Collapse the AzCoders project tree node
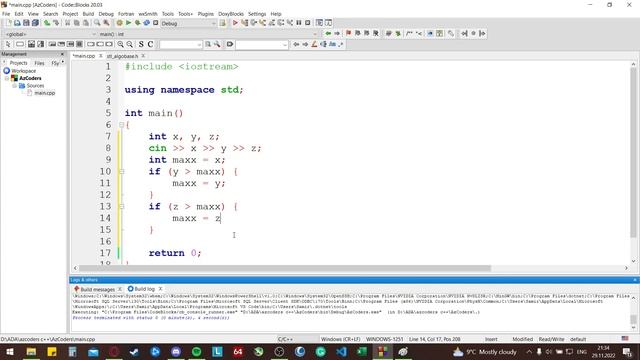Viewport: 640px width, 360px height. [7, 78]
